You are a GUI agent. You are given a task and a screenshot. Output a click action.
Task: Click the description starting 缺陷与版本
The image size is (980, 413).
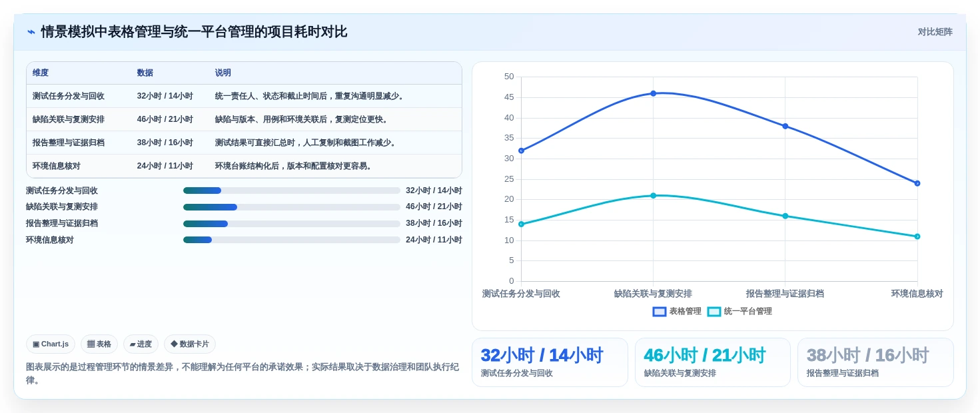tap(302, 119)
